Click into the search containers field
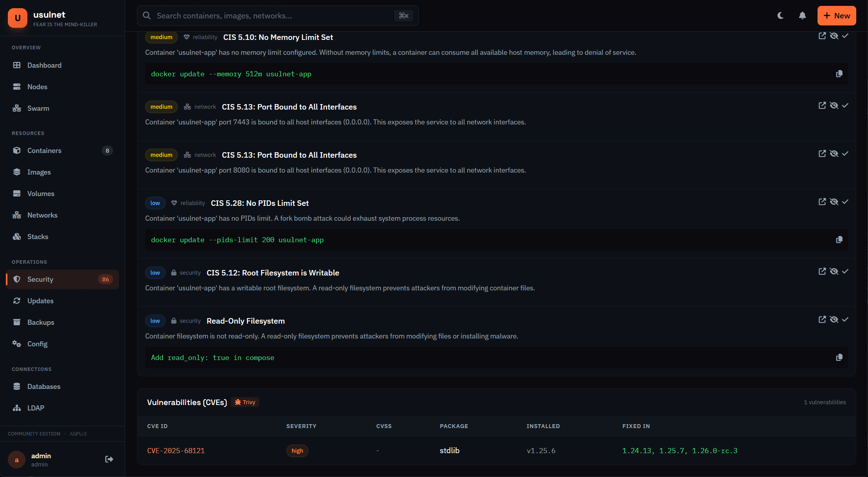This screenshot has height=477, width=868. point(274,16)
